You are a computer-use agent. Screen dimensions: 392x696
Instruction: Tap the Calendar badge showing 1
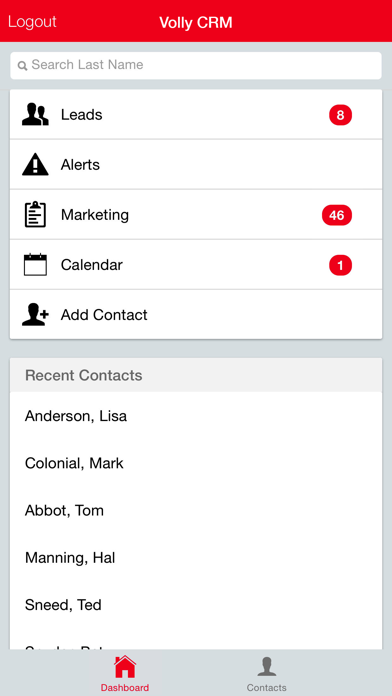(x=340, y=265)
